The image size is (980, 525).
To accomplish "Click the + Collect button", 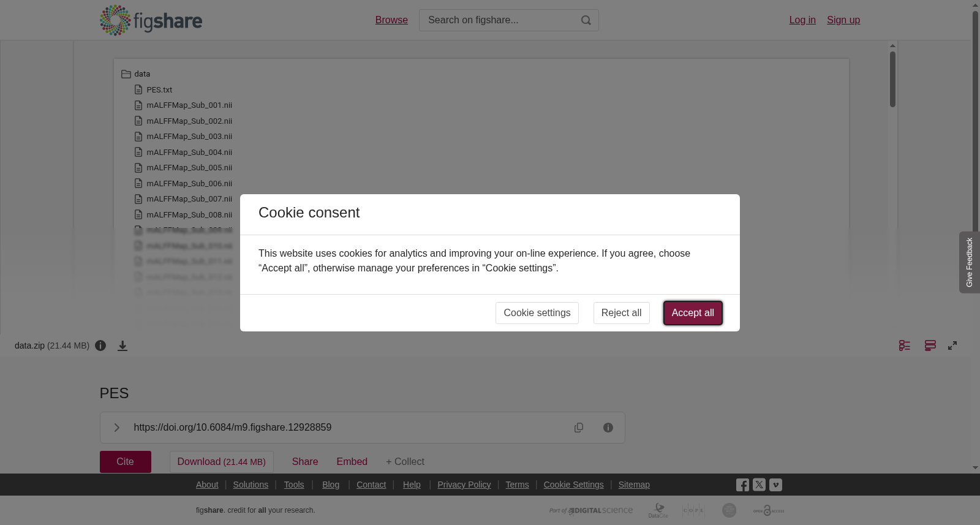I will (405, 462).
